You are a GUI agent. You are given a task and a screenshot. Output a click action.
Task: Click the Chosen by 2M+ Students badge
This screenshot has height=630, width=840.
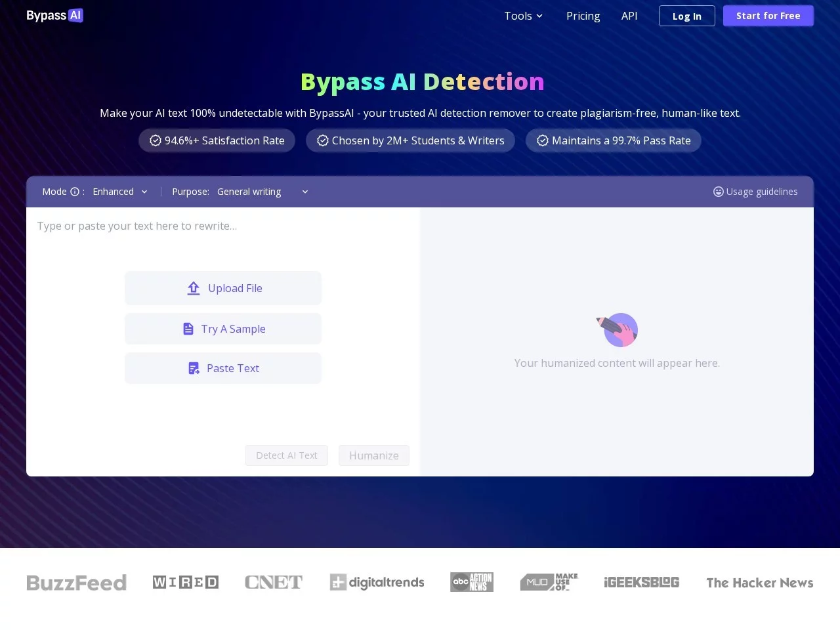tap(410, 140)
